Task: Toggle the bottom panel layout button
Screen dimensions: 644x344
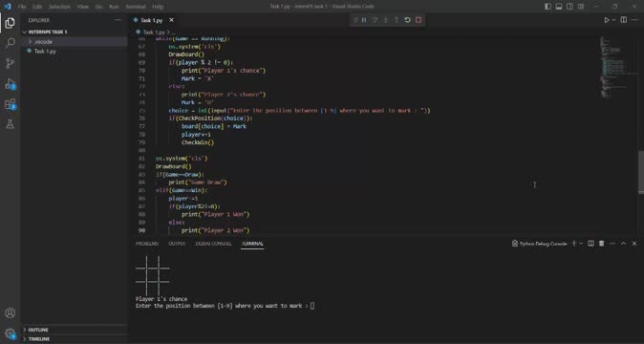Action: coord(559,6)
